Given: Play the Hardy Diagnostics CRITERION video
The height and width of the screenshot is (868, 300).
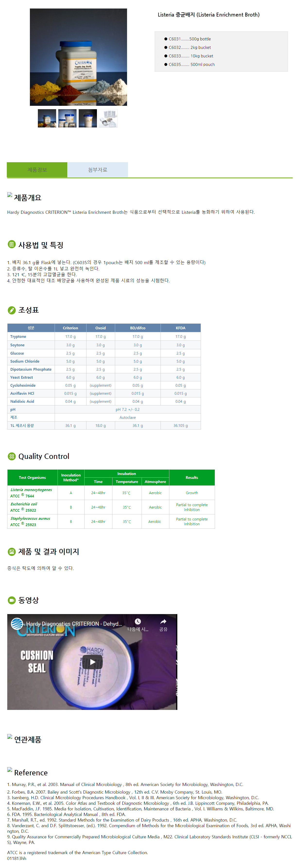Looking at the screenshot, I should [x=92, y=662].
